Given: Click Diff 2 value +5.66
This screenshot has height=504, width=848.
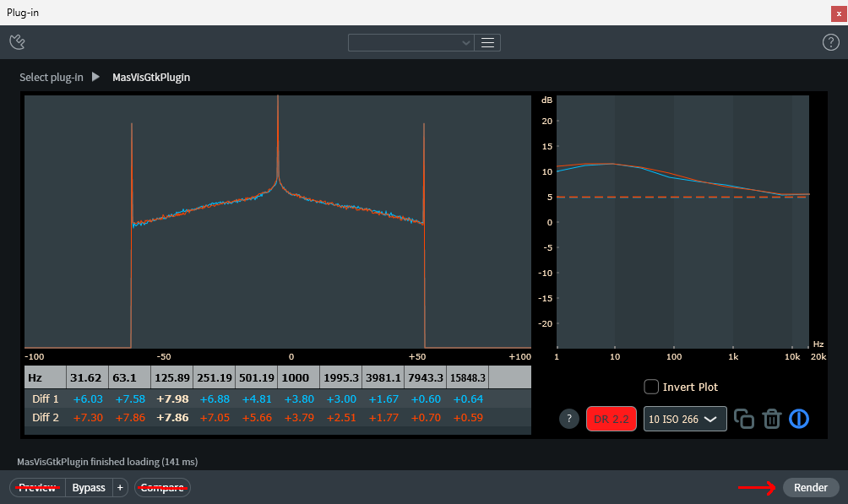Looking at the screenshot, I should point(257,418).
